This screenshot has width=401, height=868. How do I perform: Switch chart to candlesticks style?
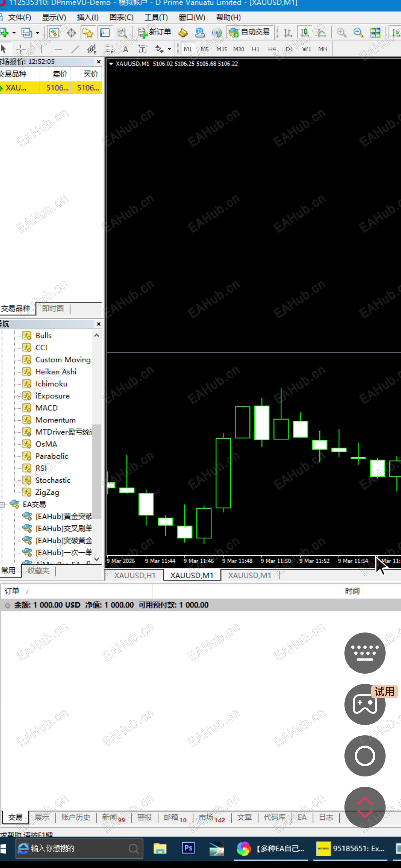(304, 33)
